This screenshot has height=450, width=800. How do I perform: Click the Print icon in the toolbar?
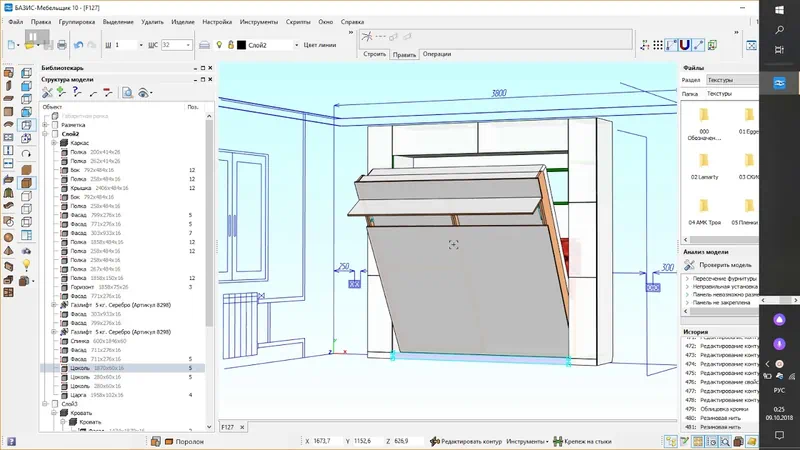tap(62, 45)
